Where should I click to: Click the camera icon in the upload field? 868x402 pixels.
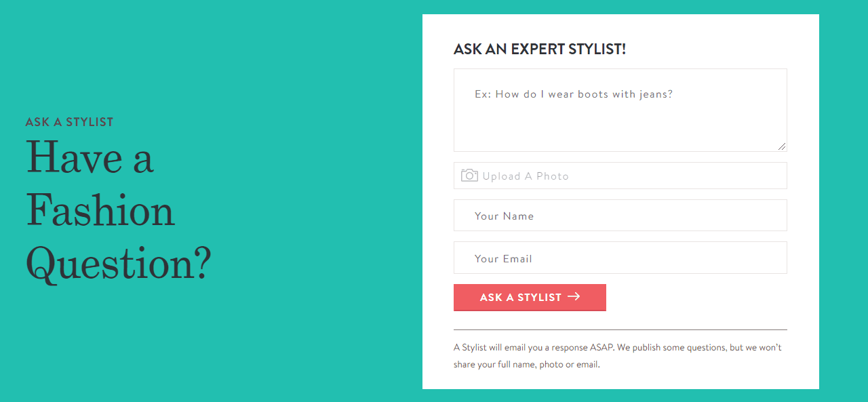(469, 176)
